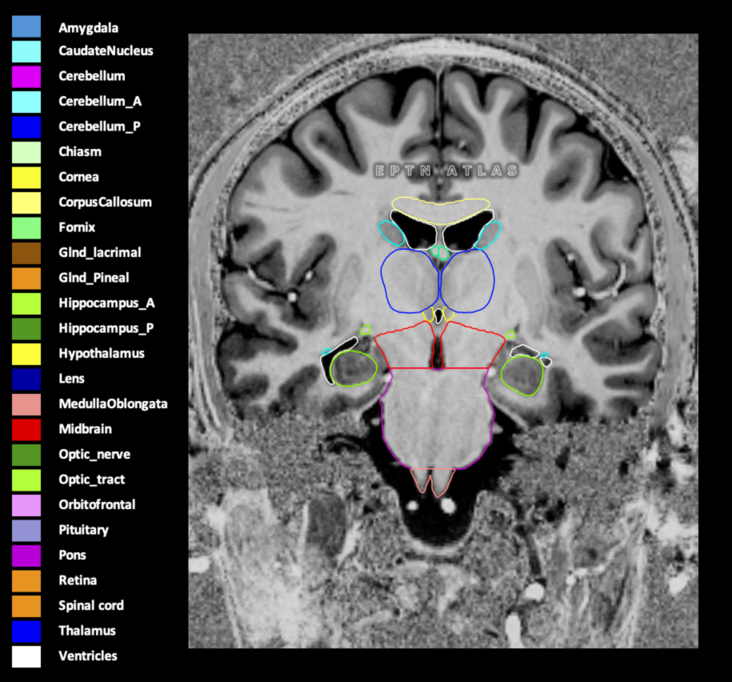Click the 'Thalamus' legend label
The width and height of the screenshot is (732, 682).
pyautogui.click(x=87, y=631)
